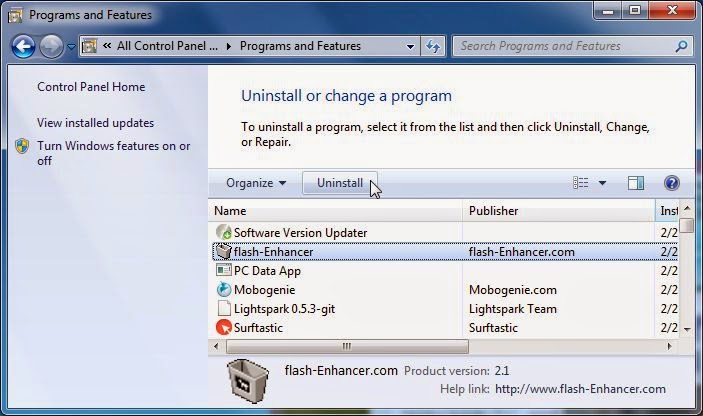Sort by the Name column header
This screenshot has height=416, width=703.
pos(335,211)
